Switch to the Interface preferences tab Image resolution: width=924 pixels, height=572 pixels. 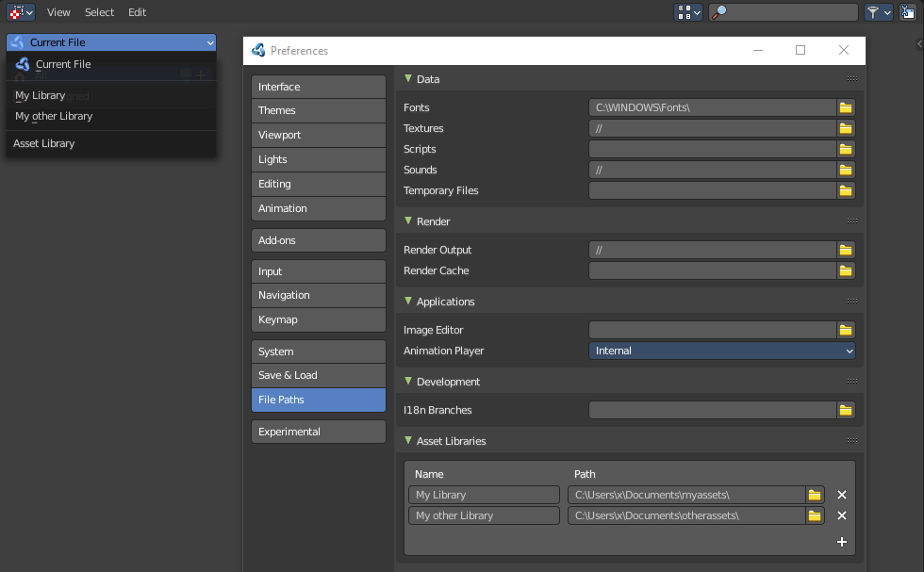pyautogui.click(x=319, y=87)
